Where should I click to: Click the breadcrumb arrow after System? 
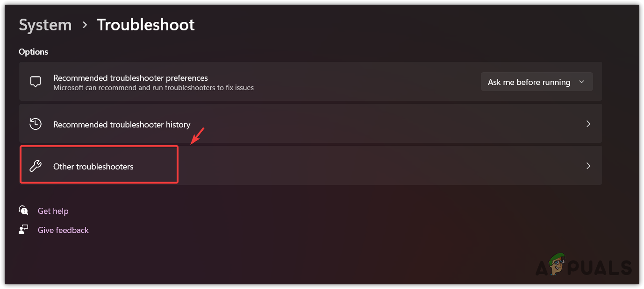[85, 25]
